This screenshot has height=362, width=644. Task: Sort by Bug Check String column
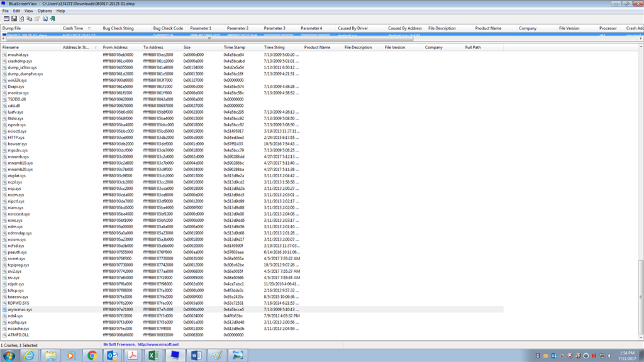[x=126, y=28]
